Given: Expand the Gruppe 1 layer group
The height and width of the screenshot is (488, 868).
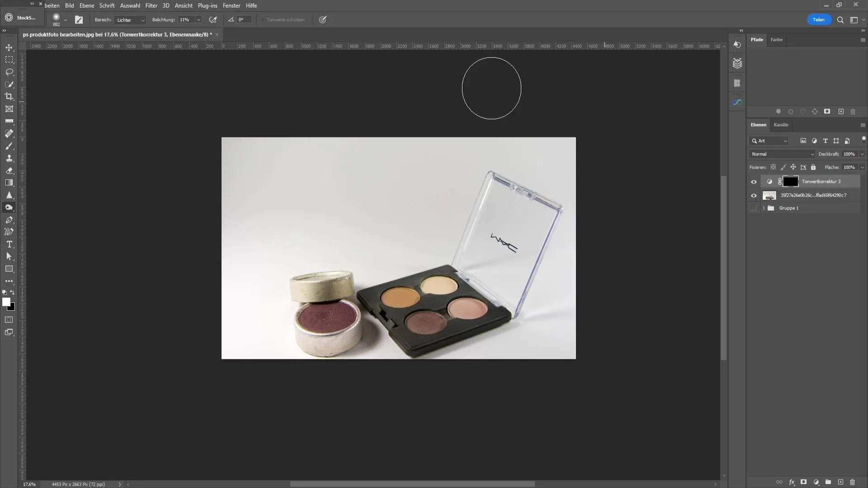Looking at the screenshot, I should 764,208.
